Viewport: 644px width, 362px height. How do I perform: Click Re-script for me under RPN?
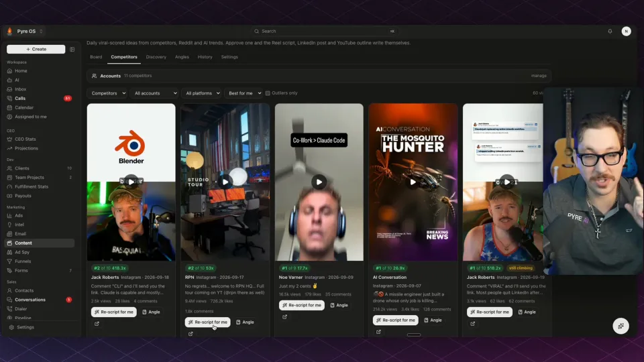tap(207, 322)
